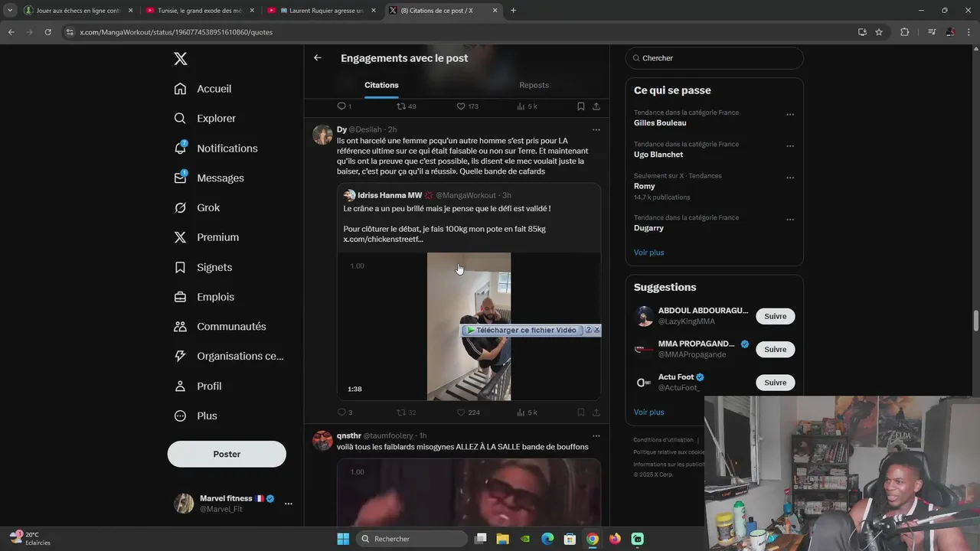Click Voir plus under trends
980x551 pixels.
click(648, 253)
